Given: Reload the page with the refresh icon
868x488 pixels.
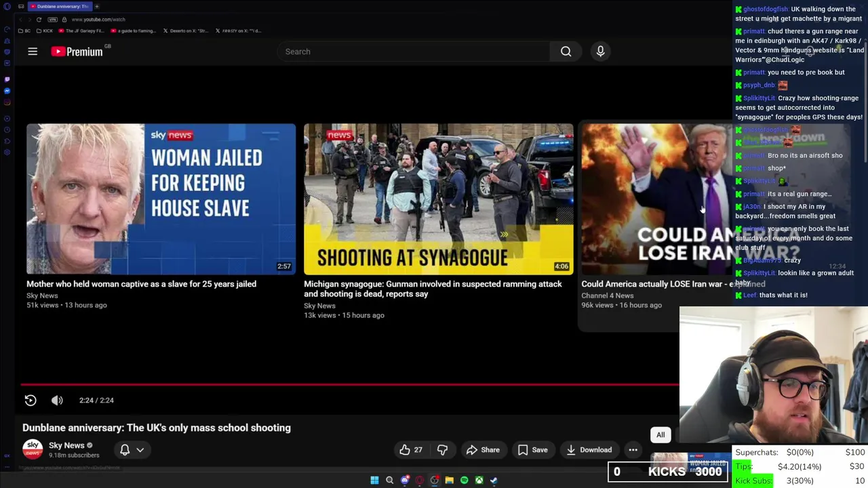Looking at the screenshot, I should pyautogui.click(x=39, y=20).
